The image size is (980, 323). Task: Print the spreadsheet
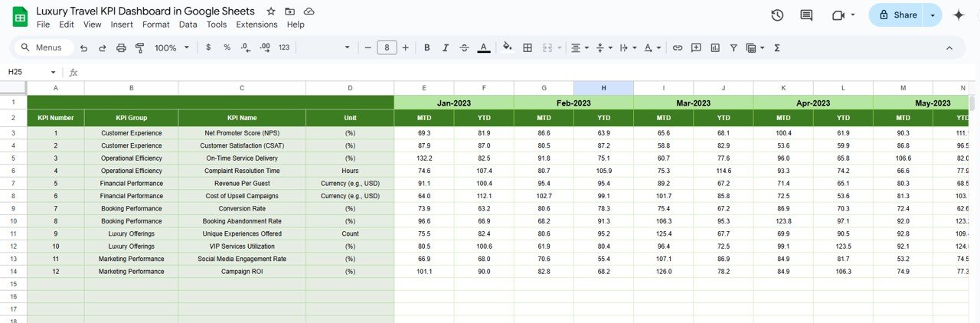pos(121,47)
